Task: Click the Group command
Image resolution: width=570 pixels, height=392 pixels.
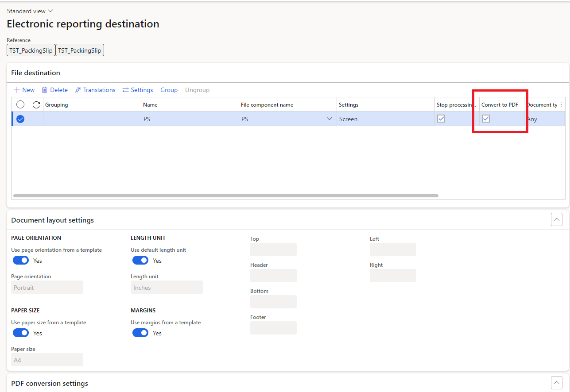Action: click(x=169, y=90)
